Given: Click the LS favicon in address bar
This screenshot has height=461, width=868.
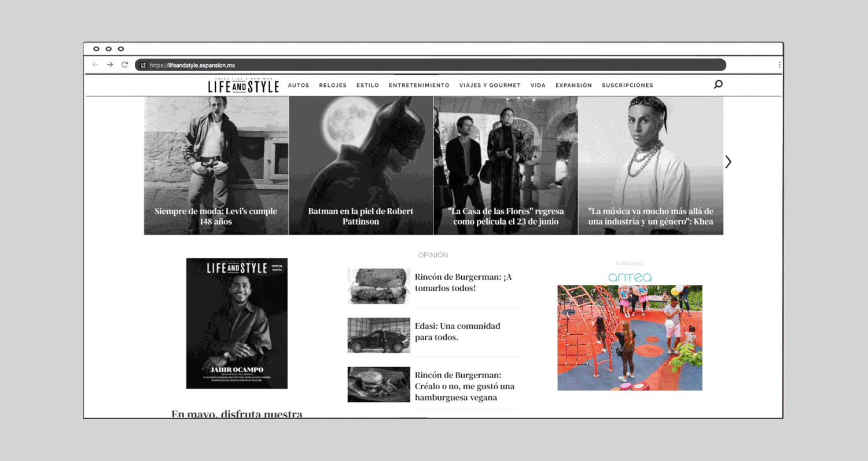Looking at the screenshot, I should click(x=143, y=65).
